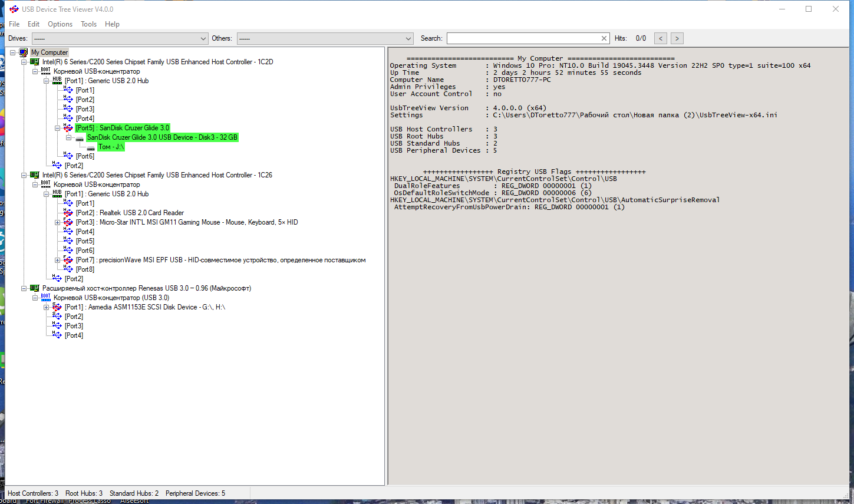Collapse the My Computer root node
Image resolution: width=854 pixels, height=504 pixels.
click(x=13, y=52)
